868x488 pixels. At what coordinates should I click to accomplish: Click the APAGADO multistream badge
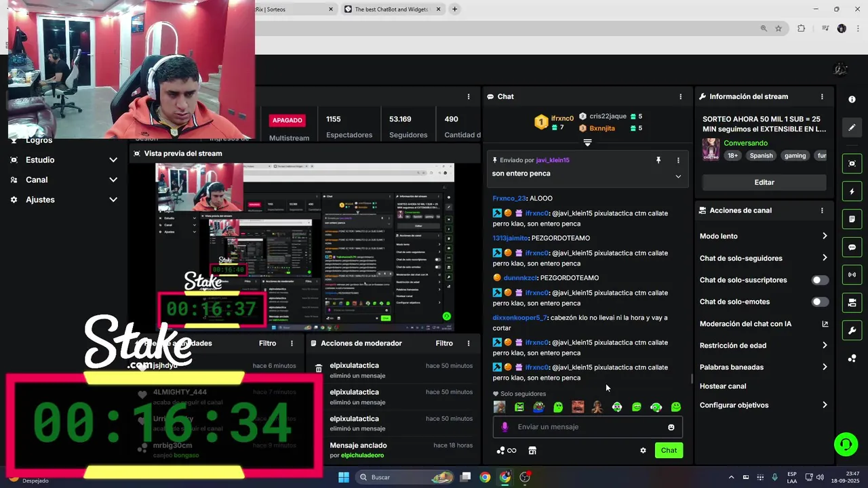click(287, 120)
